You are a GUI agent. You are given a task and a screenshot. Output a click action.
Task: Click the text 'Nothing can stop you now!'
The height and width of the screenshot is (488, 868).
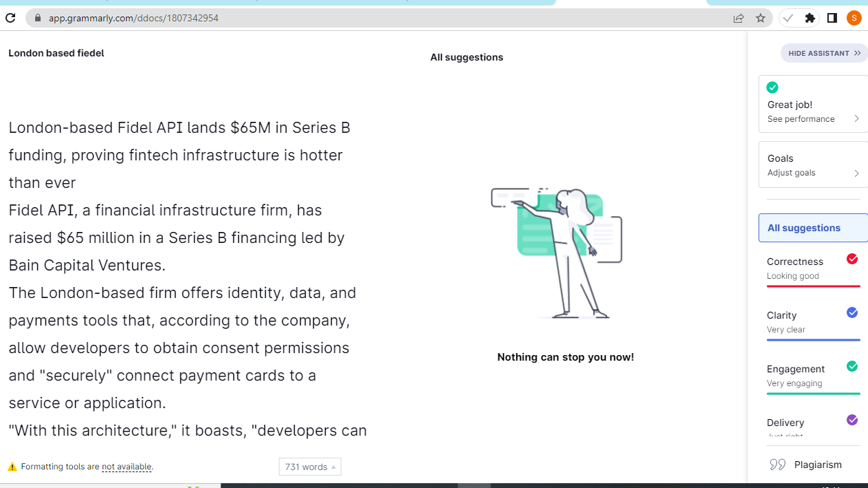pyautogui.click(x=566, y=357)
